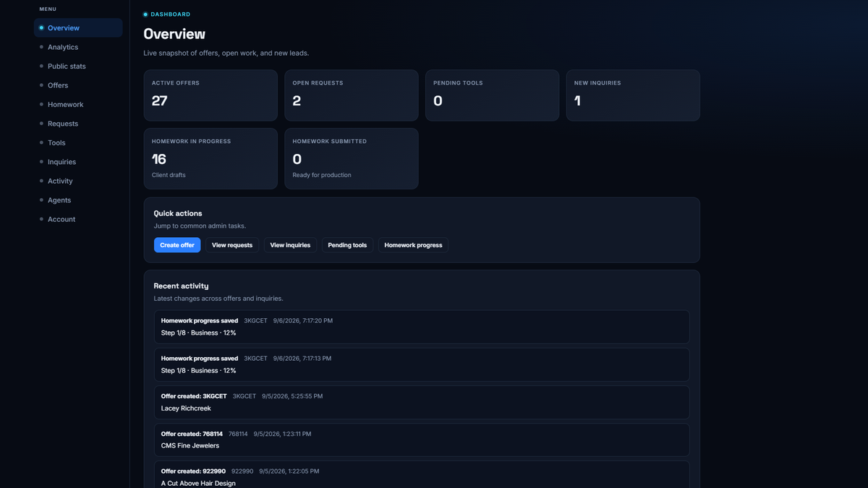This screenshot has width=868, height=488.
Task: Click the View requests button
Action: pyautogui.click(x=232, y=245)
